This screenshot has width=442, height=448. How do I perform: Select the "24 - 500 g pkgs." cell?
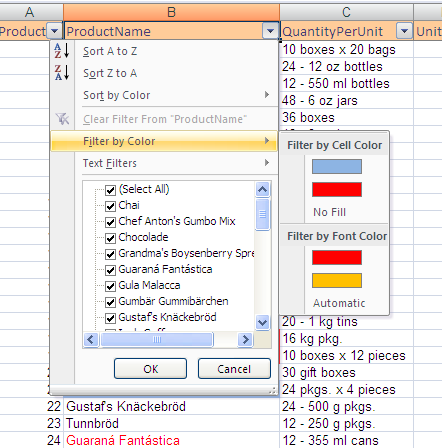click(347, 406)
